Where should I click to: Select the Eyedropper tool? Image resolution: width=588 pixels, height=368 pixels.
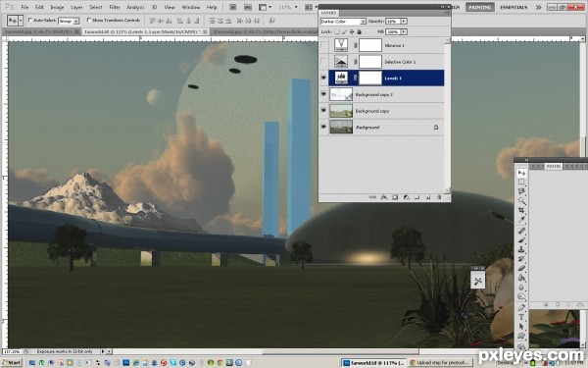coord(521,220)
